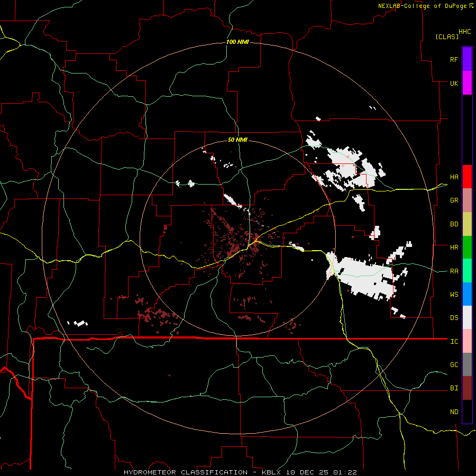Image resolution: width=476 pixels, height=476 pixels.
Task: Pick the RA mint green legend swatch
Action: (467, 271)
